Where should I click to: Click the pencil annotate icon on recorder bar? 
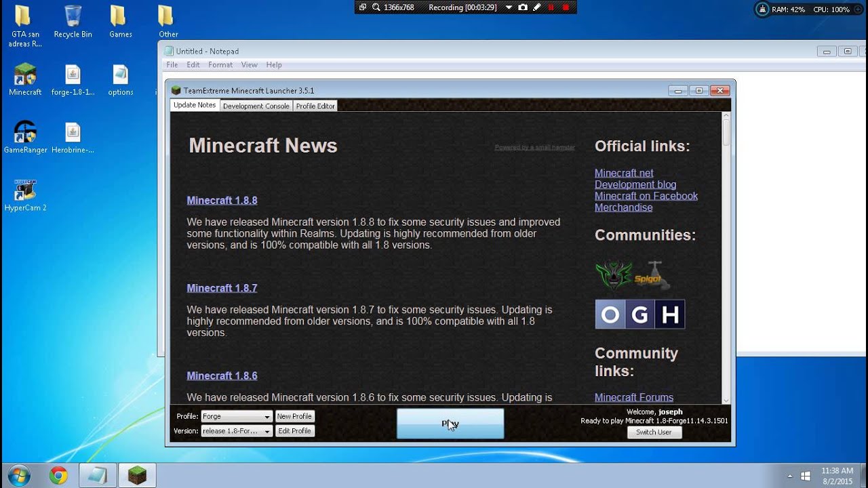coord(537,7)
